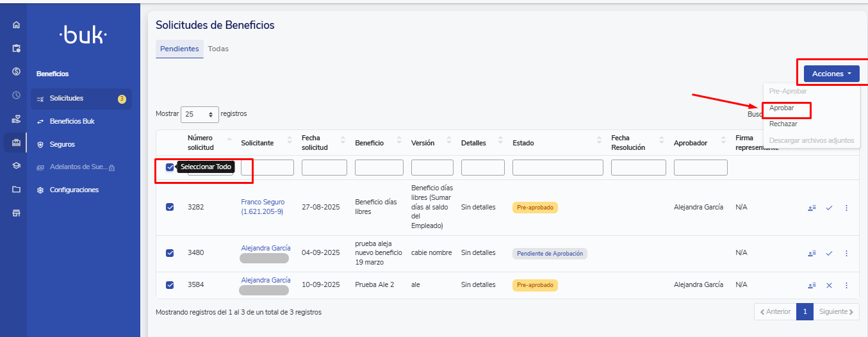Open the applicant details icon for request 3480
The height and width of the screenshot is (337, 868).
click(x=812, y=254)
